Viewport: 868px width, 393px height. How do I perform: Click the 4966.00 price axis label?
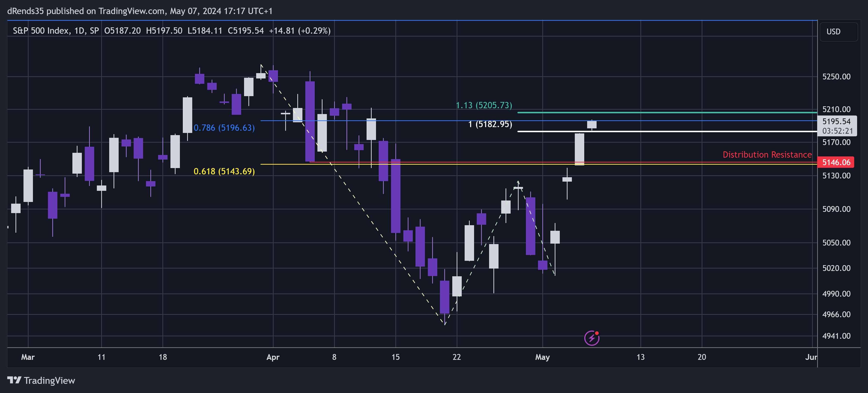(x=836, y=315)
